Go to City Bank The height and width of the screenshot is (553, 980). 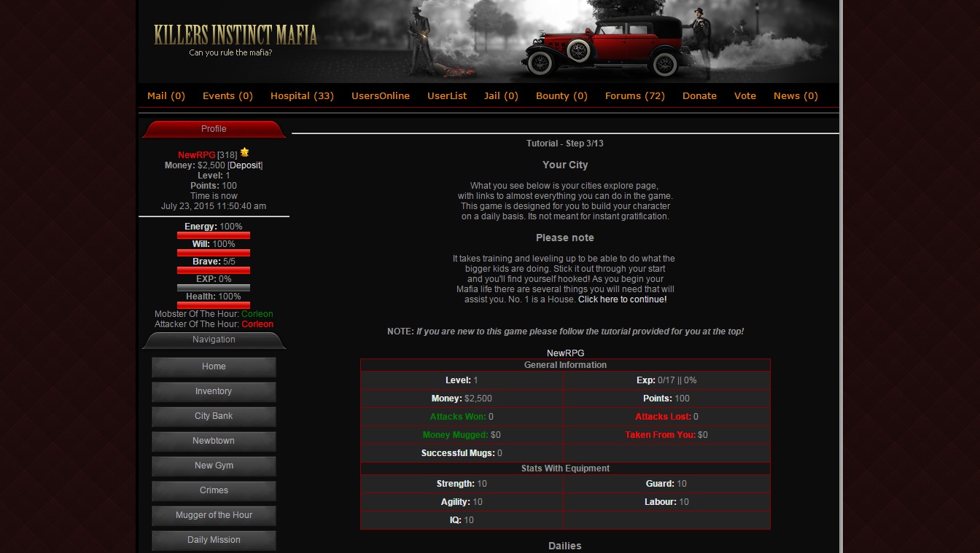pyautogui.click(x=214, y=417)
